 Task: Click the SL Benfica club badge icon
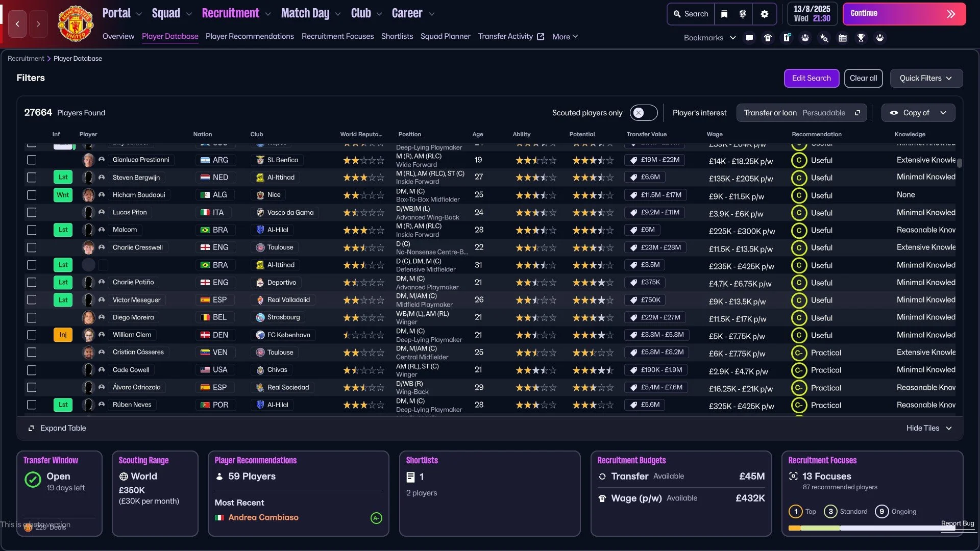click(x=260, y=160)
